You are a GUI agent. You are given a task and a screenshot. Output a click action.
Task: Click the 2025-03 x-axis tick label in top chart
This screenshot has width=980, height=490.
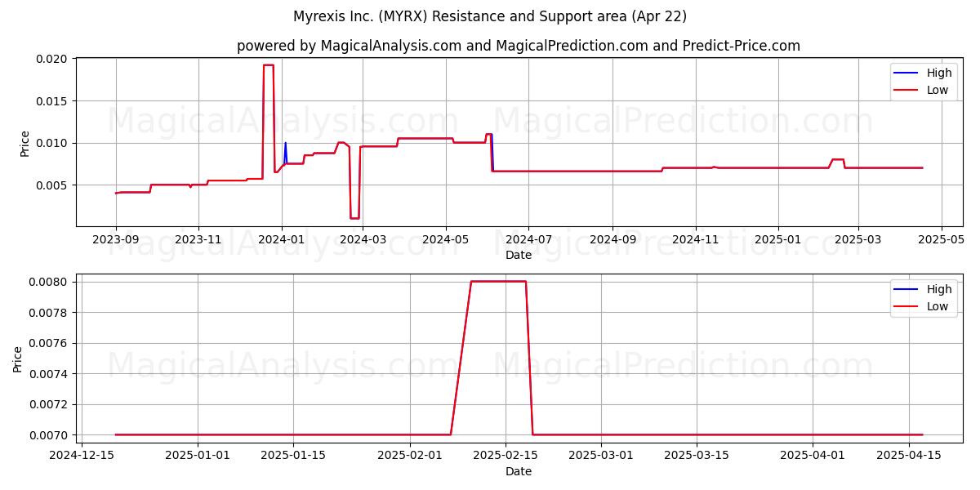click(858, 240)
